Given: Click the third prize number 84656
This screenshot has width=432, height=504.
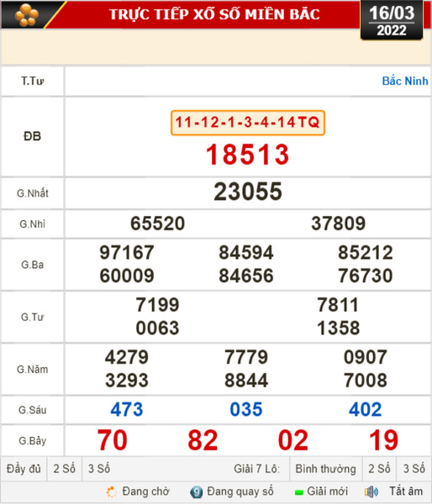Looking at the screenshot, I should pos(246,276).
